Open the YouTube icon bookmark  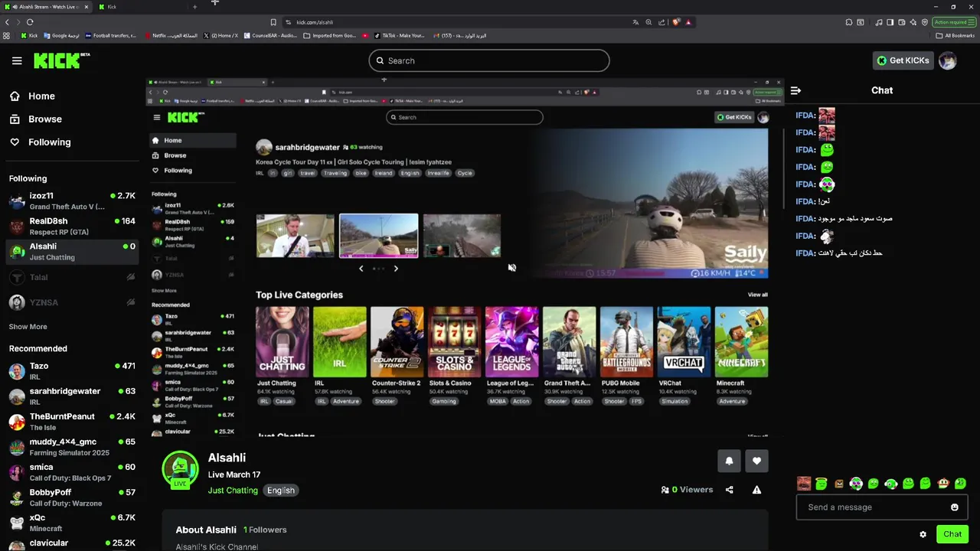point(365,35)
